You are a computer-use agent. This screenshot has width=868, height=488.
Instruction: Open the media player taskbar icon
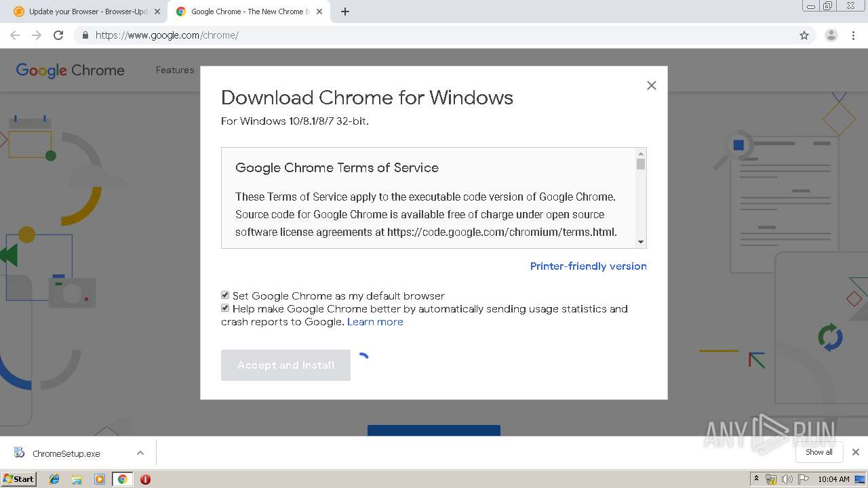click(100, 479)
